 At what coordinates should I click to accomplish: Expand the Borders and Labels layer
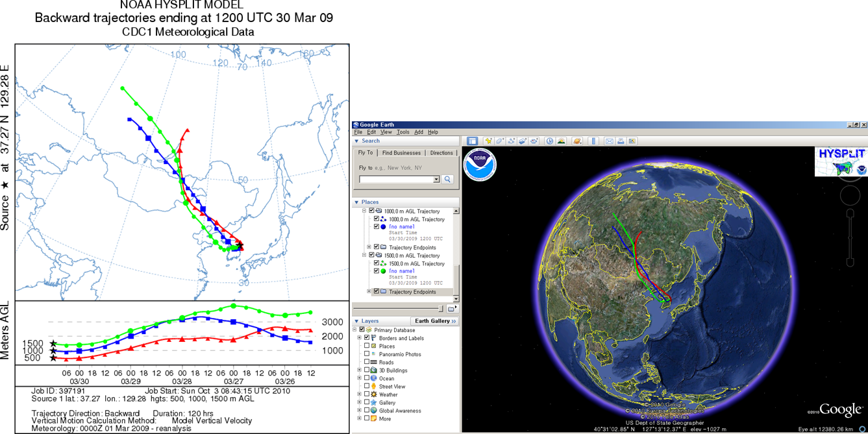[359, 338]
